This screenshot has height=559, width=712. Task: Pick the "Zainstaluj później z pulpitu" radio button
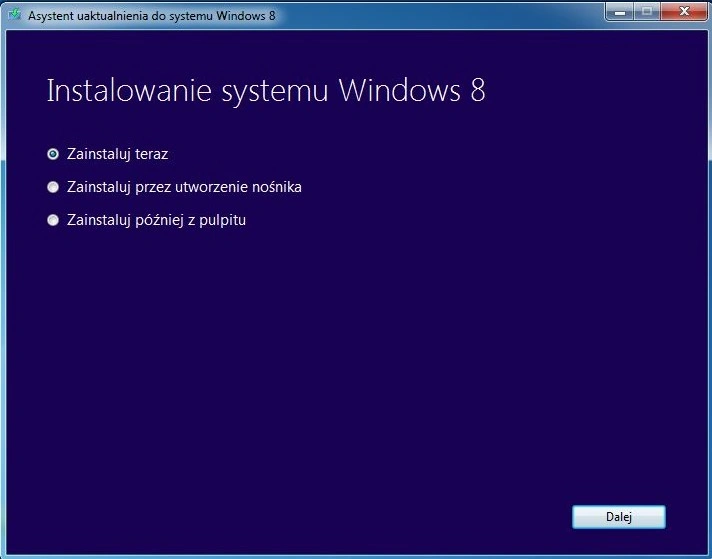(x=53, y=220)
